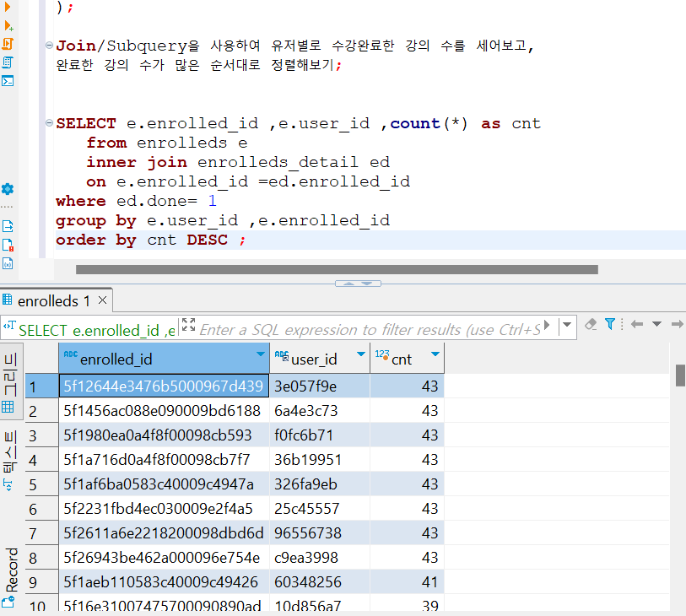The height and width of the screenshot is (616, 686).
Task: Switch to the 그리드 grid view tab
Action: [9, 383]
